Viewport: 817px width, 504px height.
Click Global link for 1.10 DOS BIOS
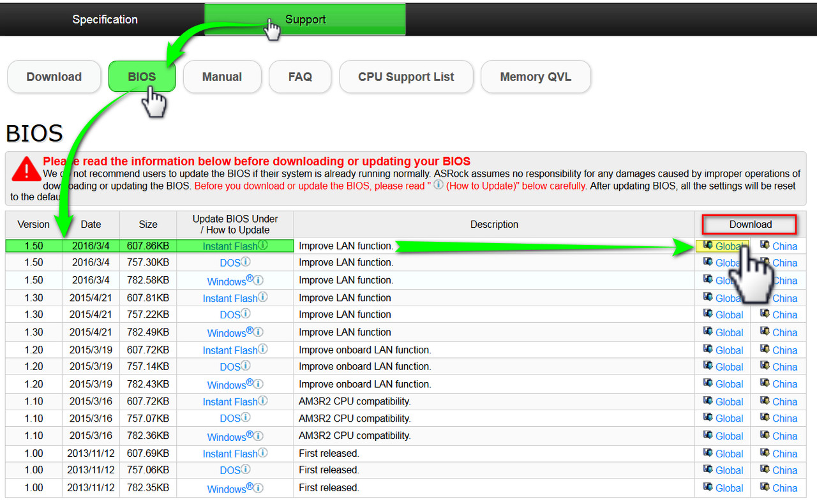pos(729,419)
